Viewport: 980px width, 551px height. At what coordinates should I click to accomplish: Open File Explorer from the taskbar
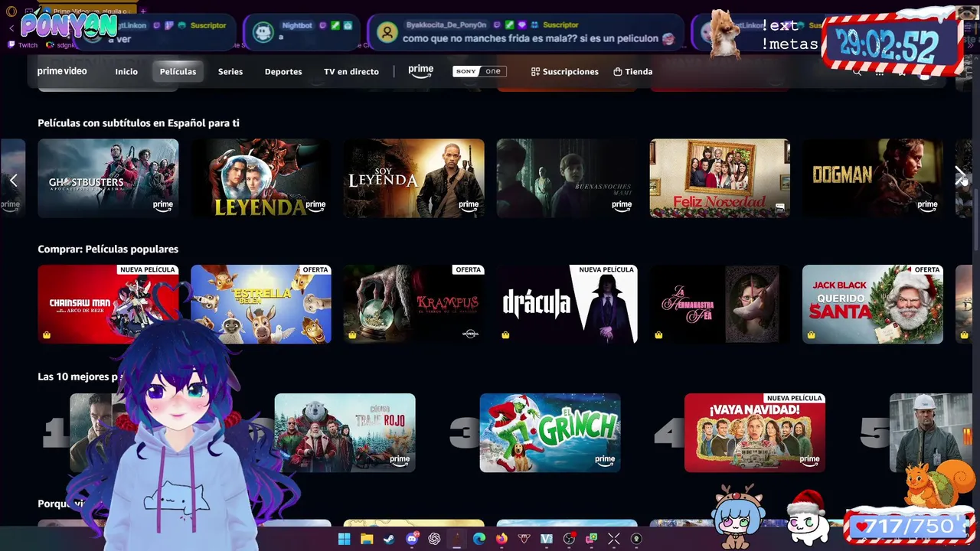[x=367, y=539]
